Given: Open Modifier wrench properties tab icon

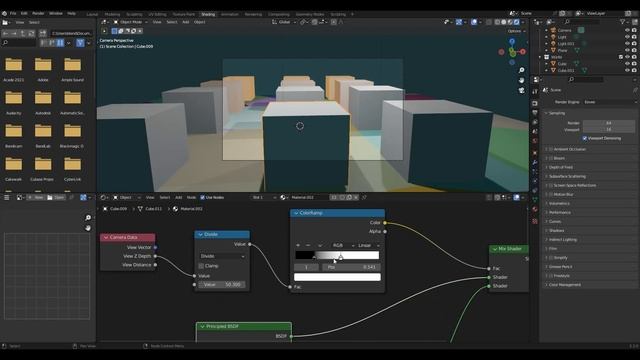Looking at the screenshot, I should pos(535,162).
